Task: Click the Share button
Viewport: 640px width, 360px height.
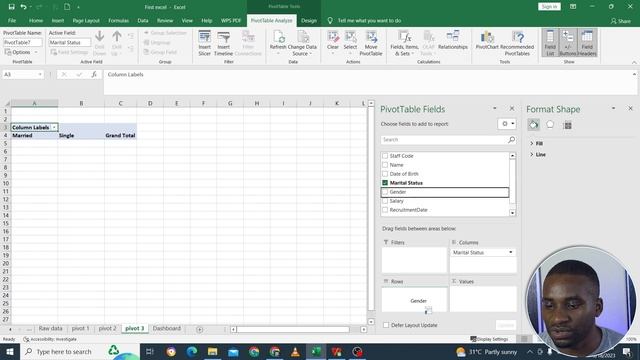Action: pos(620,21)
